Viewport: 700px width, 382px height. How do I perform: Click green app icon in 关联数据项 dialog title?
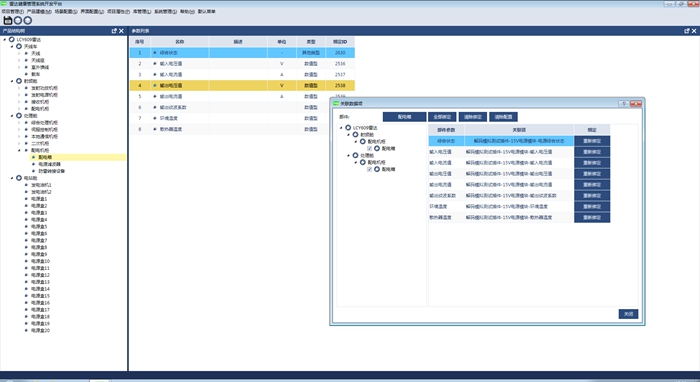[x=336, y=104]
